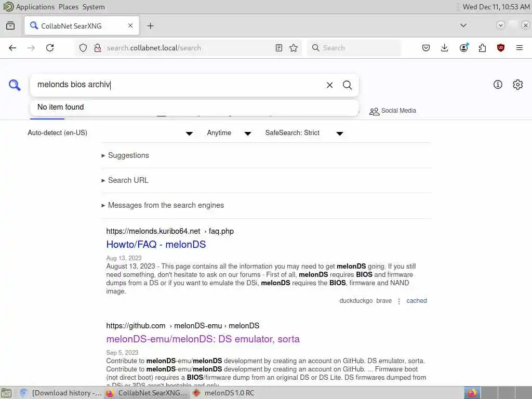Screen dimensions: 532x399
Task: Submit search with magnifier button
Action: 347,85
